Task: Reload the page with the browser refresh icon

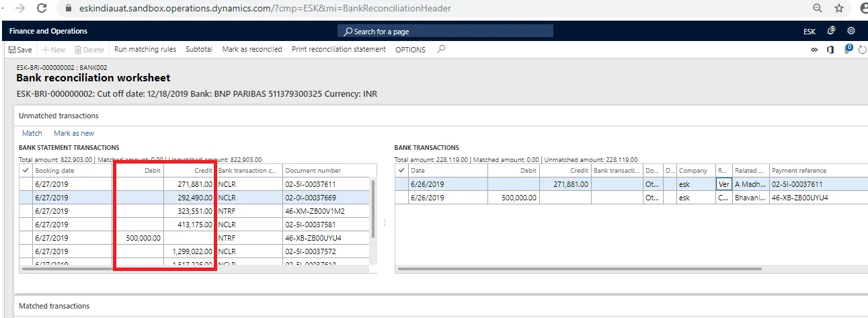Action: coord(42,9)
